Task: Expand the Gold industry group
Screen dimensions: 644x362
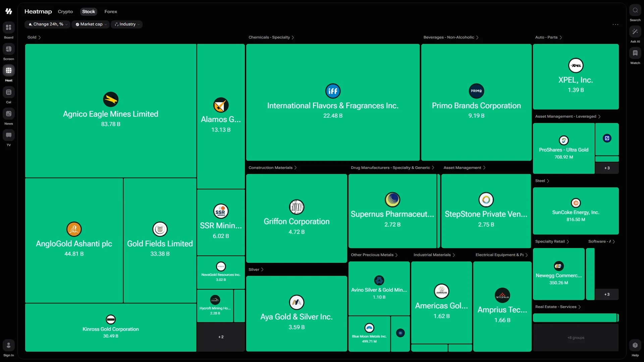Action: click(34, 38)
